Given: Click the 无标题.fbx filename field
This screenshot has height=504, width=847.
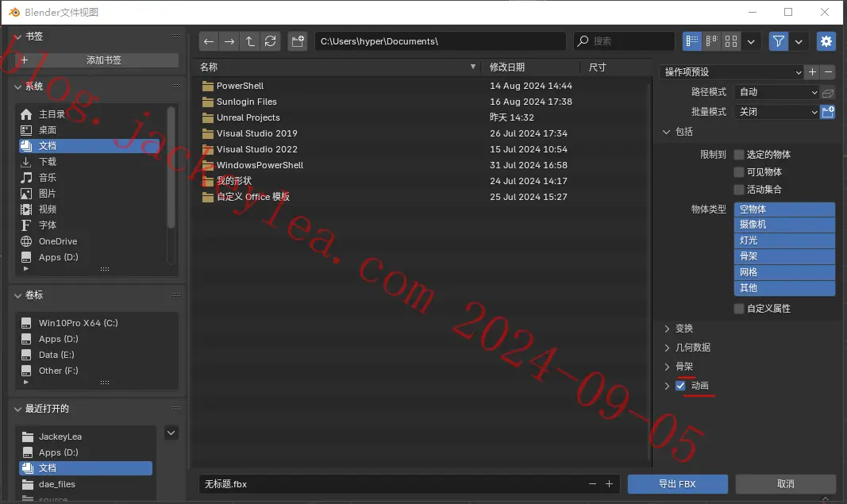Looking at the screenshot, I should 395,484.
